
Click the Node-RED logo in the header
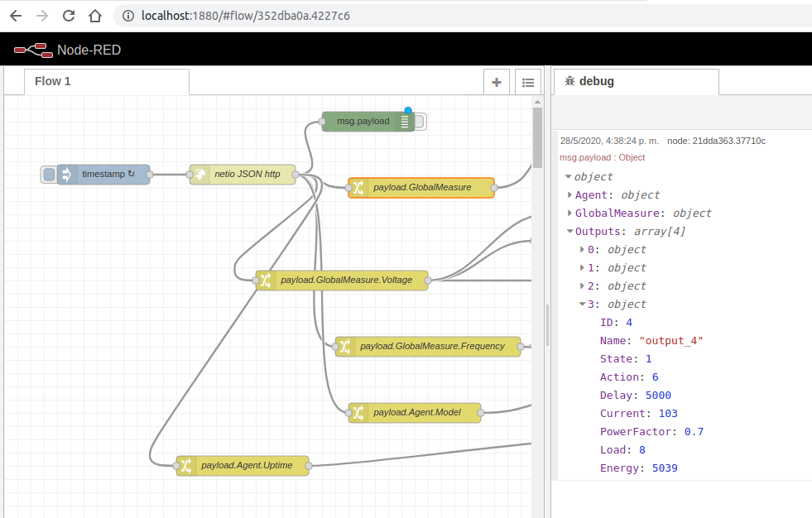pyautogui.click(x=31, y=49)
